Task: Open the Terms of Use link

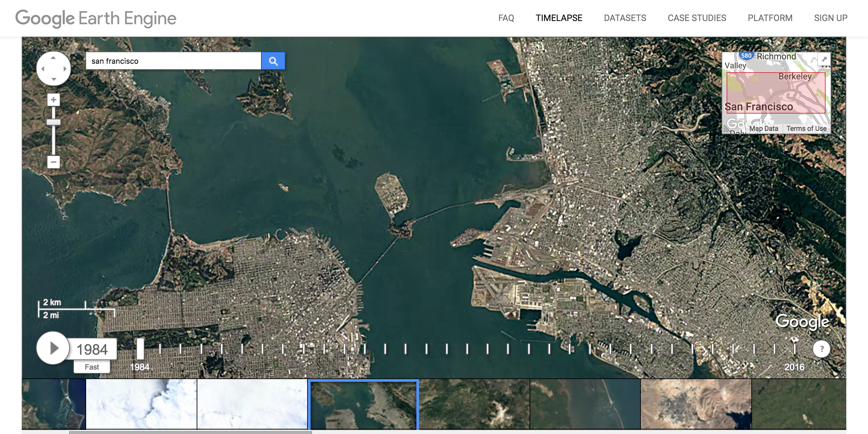Action: (806, 129)
